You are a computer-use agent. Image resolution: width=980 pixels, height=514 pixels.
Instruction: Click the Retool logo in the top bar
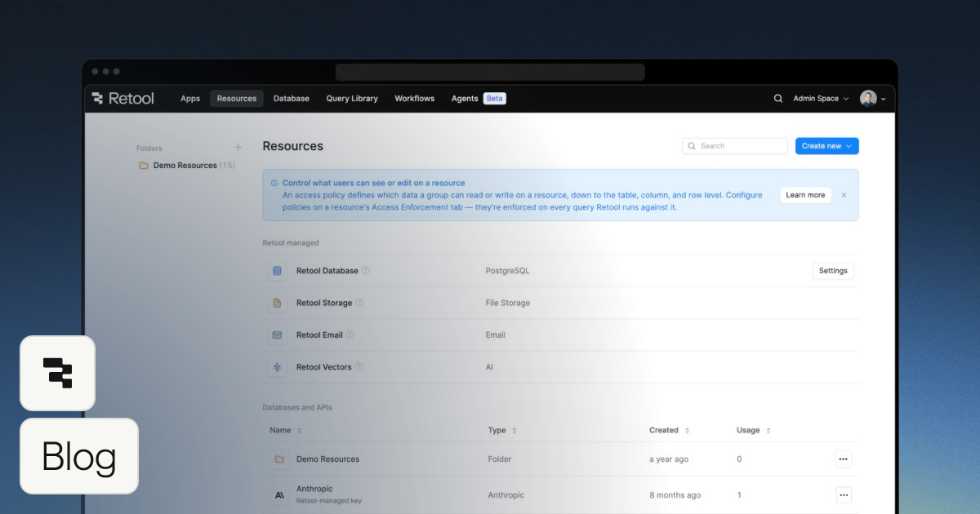pos(122,98)
